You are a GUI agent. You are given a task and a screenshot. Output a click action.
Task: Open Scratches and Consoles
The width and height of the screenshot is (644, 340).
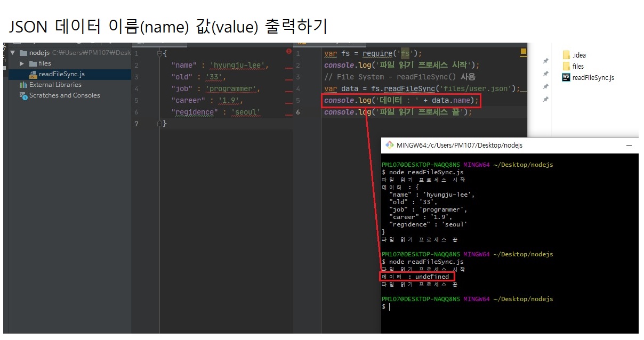click(65, 95)
